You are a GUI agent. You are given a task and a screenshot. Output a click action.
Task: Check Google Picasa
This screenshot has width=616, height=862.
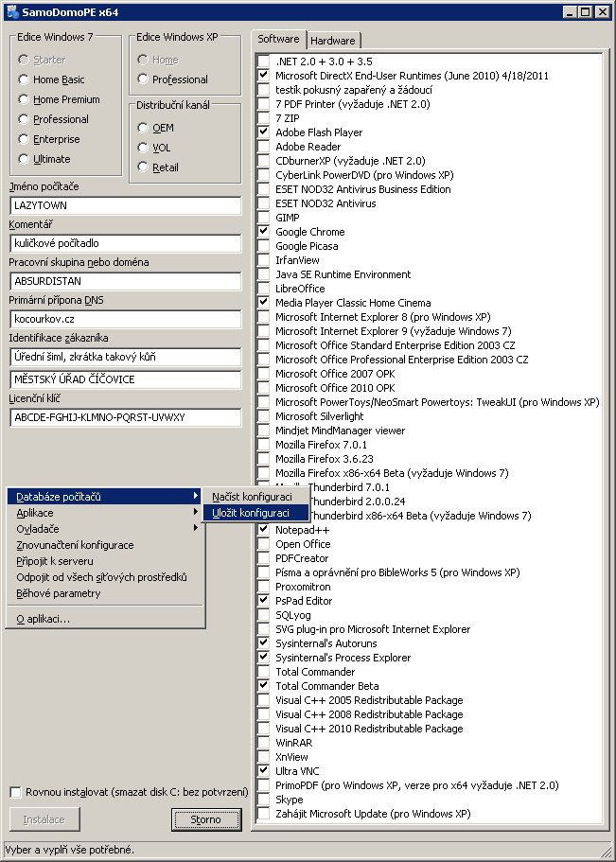[x=263, y=246]
